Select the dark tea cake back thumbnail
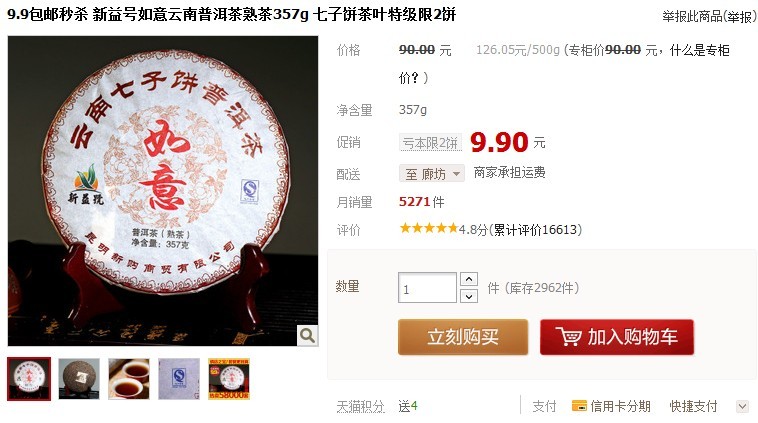 (x=79, y=379)
